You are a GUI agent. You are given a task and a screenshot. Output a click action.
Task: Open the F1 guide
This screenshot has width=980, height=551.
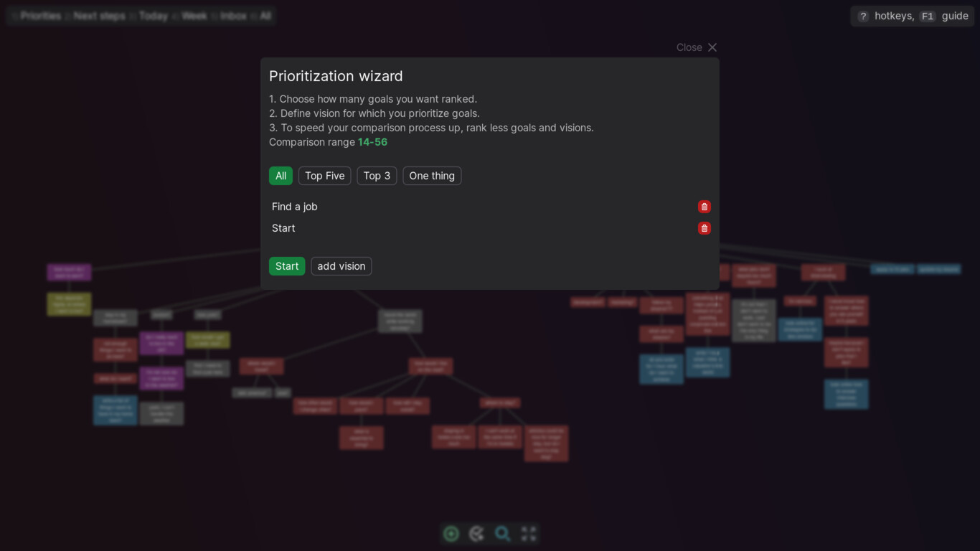[943, 16]
